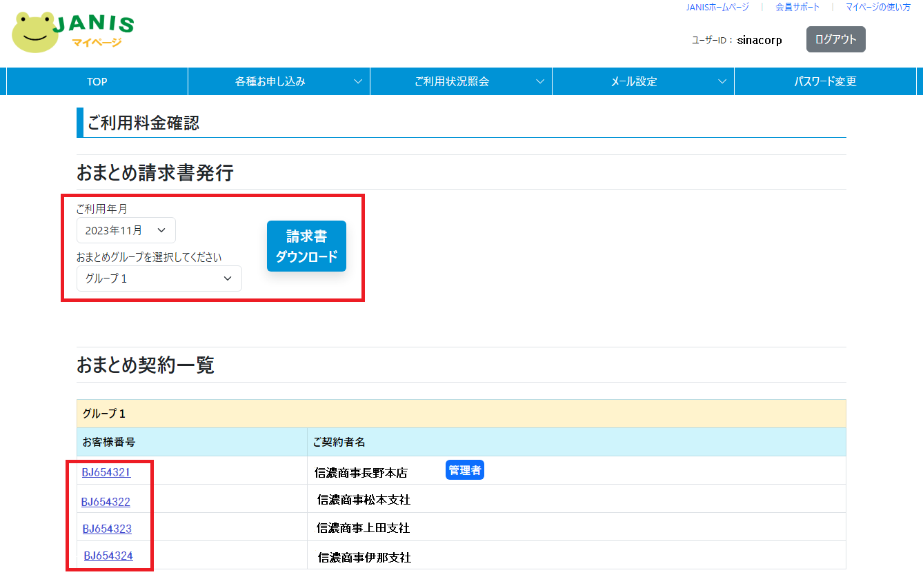Click chevron next to ご利用状況照会
The width and height of the screenshot is (923, 588).
(540, 81)
